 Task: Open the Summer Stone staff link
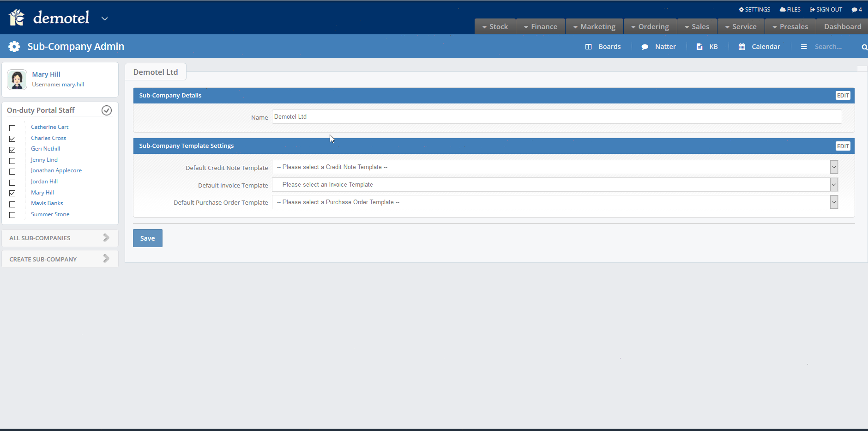pos(50,214)
